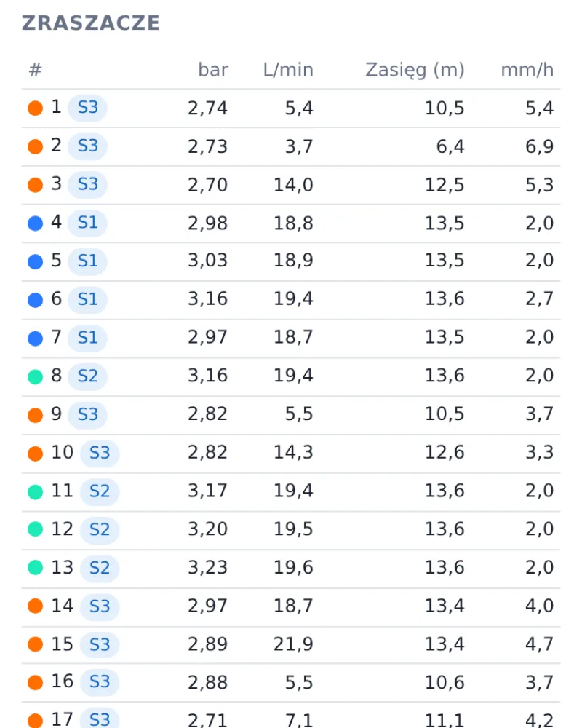Click the S1 badge on sprinkler 7

click(88, 338)
